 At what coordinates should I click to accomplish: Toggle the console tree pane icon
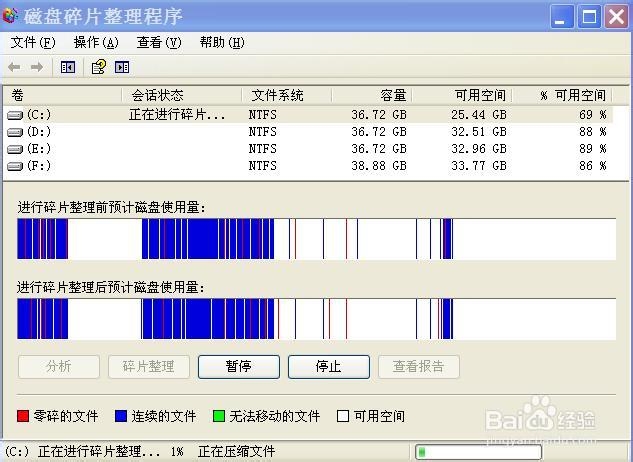68,67
